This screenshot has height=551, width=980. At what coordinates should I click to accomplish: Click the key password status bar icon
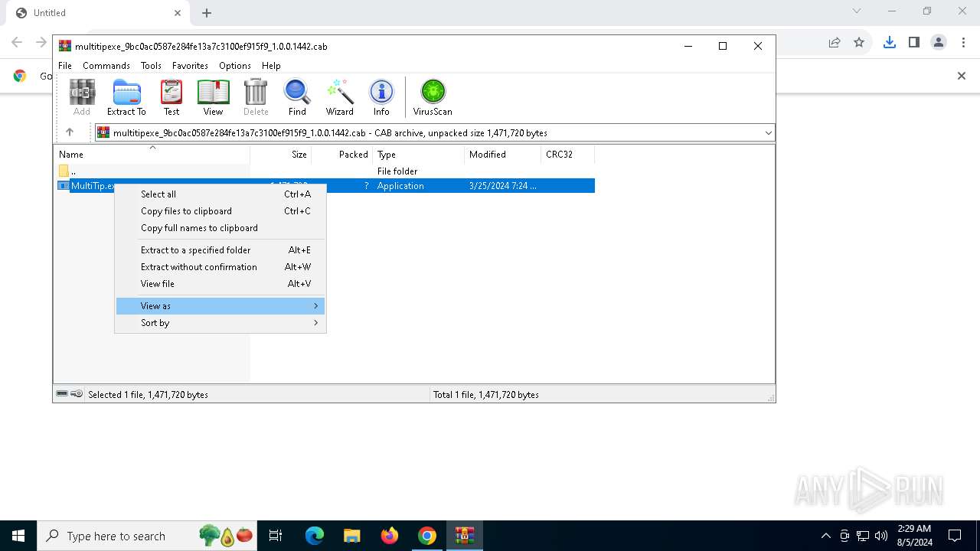click(77, 394)
